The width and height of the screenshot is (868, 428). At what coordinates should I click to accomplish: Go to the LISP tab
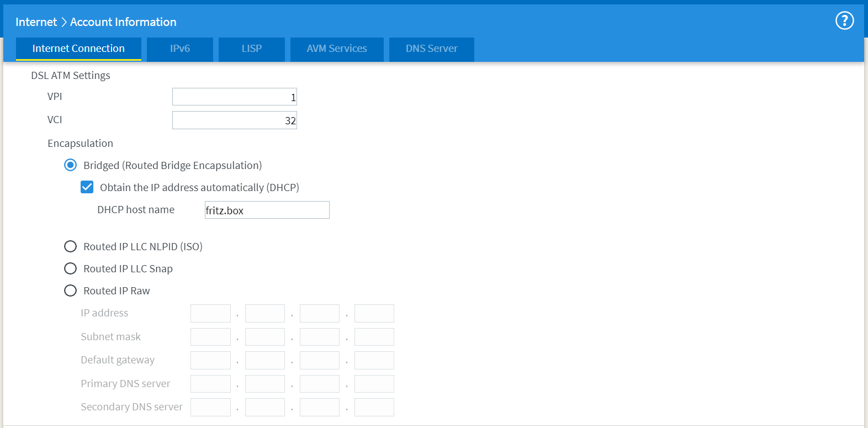(x=251, y=49)
